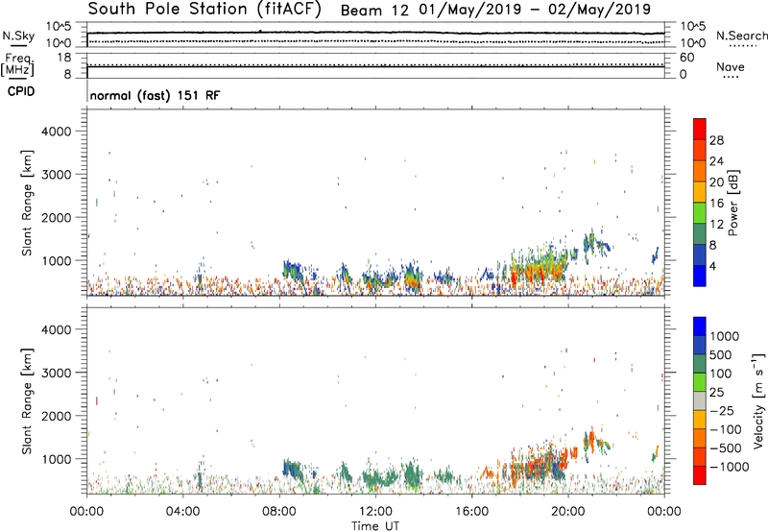
Task: Select the date range 01/May/2019 - 02/May/2019
Action: tap(535, 10)
